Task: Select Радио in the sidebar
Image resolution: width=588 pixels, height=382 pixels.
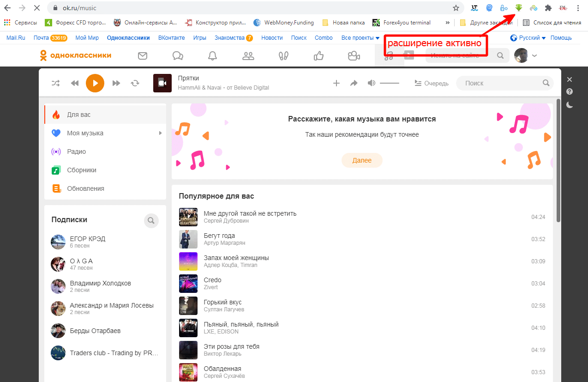Action: (76, 152)
